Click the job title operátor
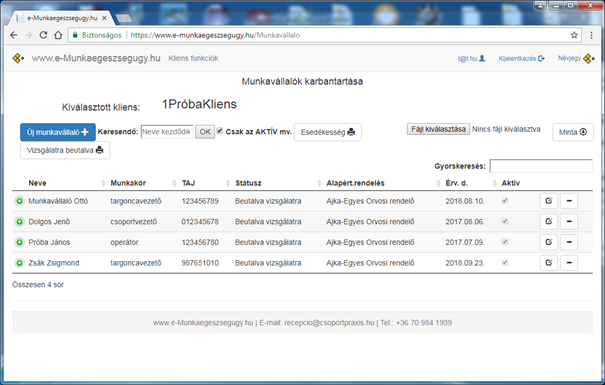The image size is (605, 385). coord(124,242)
